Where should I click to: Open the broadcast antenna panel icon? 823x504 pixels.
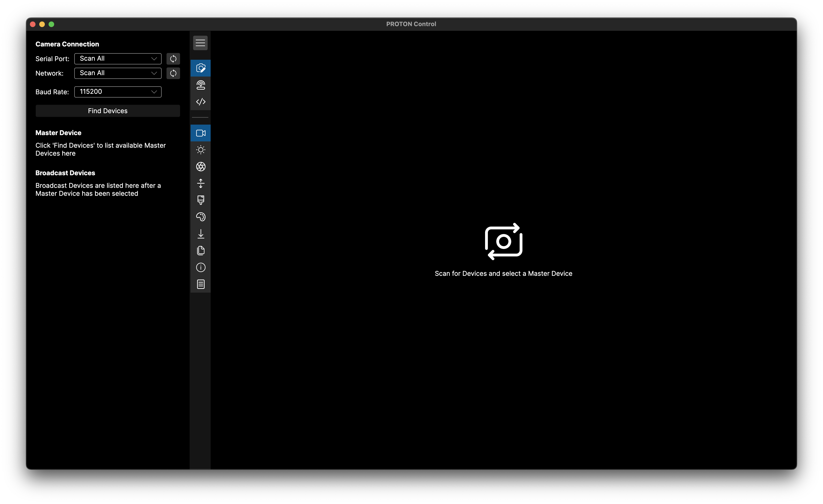[x=200, y=85]
